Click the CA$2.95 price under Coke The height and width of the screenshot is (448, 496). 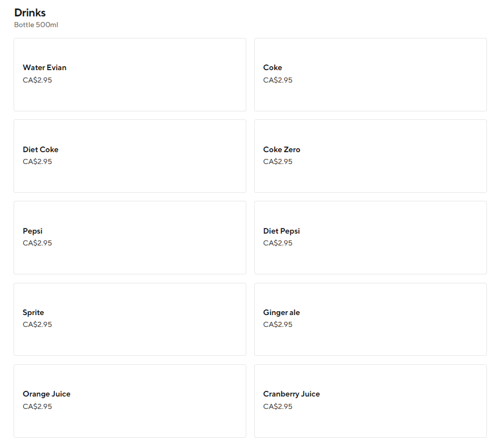[278, 80]
